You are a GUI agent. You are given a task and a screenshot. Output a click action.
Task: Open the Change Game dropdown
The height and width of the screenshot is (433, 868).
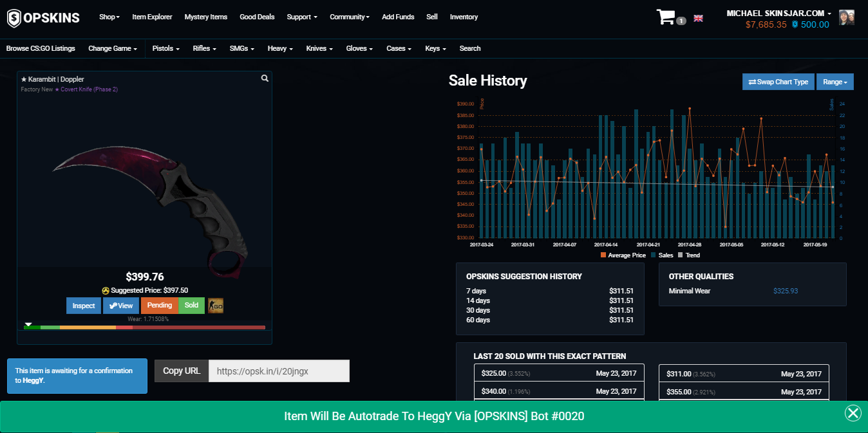113,48
